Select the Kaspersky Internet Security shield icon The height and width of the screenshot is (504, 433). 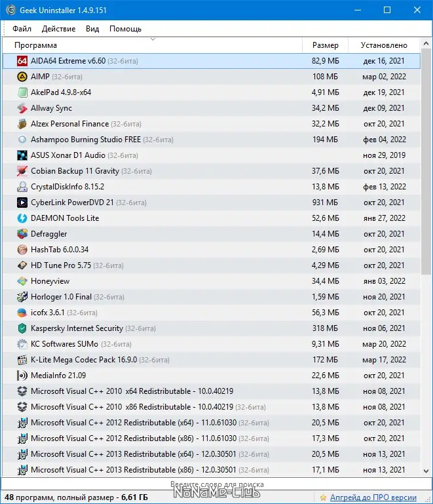point(22,328)
